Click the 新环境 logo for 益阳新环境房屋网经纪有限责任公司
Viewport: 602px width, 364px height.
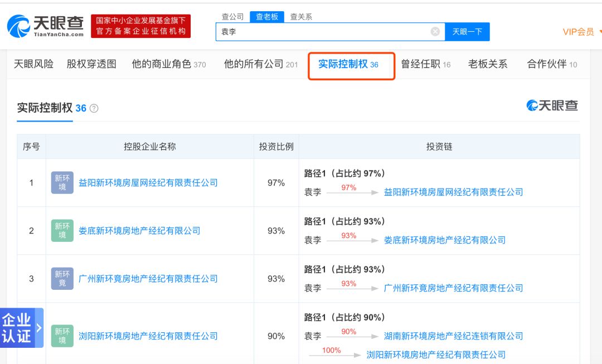tap(62, 182)
